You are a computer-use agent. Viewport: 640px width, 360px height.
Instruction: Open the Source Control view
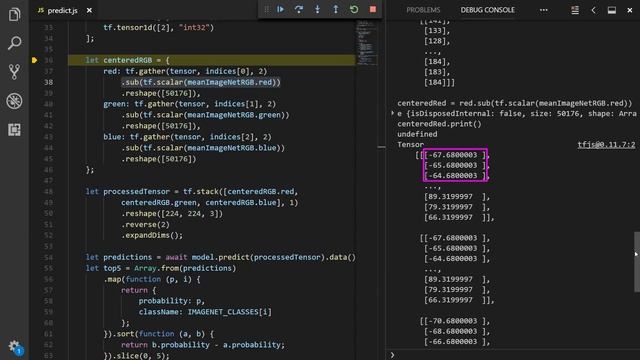click(x=14, y=72)
